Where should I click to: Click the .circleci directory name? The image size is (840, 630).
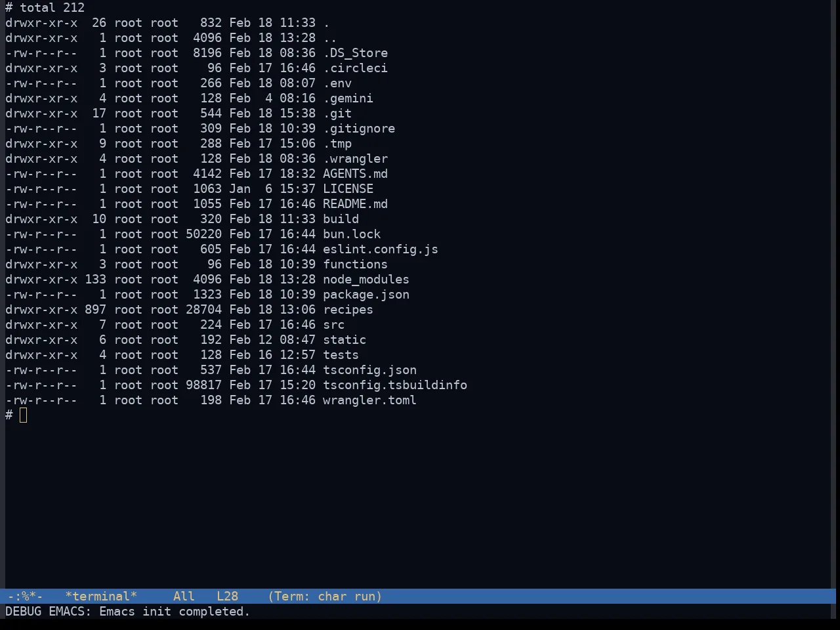355,68
